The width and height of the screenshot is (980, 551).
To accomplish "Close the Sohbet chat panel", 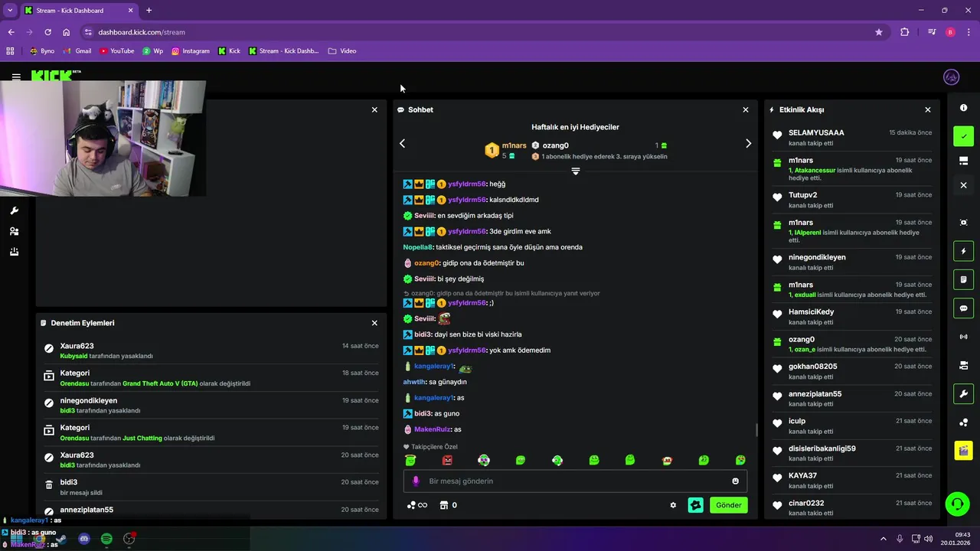I will coord(746,109).
